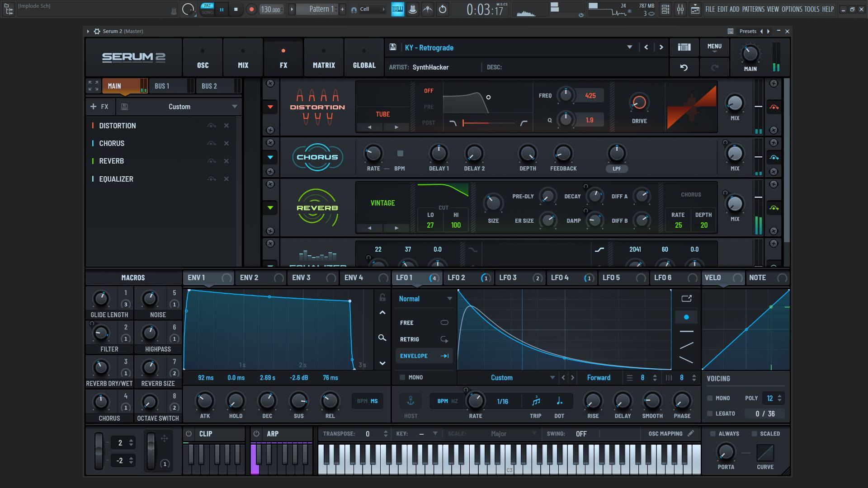
Task: Toggle the envelope lock icon
Action: (382, 297)
